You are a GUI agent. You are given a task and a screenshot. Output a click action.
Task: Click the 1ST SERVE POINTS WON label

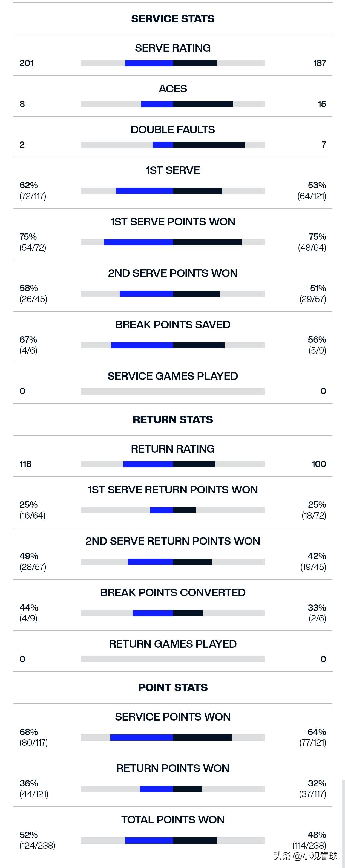[173, 222]
